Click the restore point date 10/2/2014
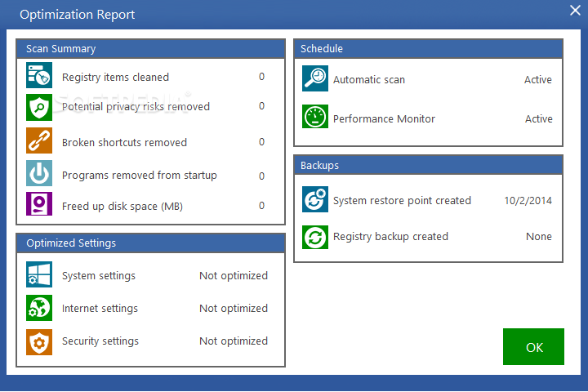Screen dimensions: 588x392 pos(528,201)
